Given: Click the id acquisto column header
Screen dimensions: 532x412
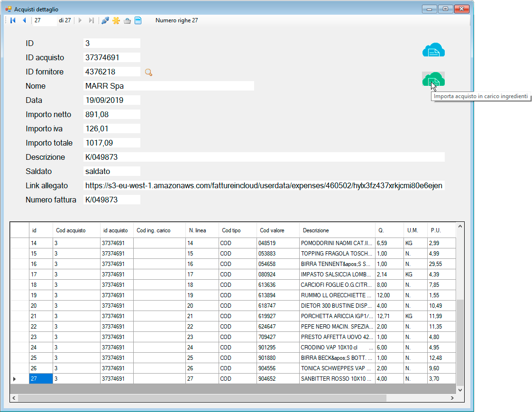Looking at the screenshot, I should click(117, 230).
